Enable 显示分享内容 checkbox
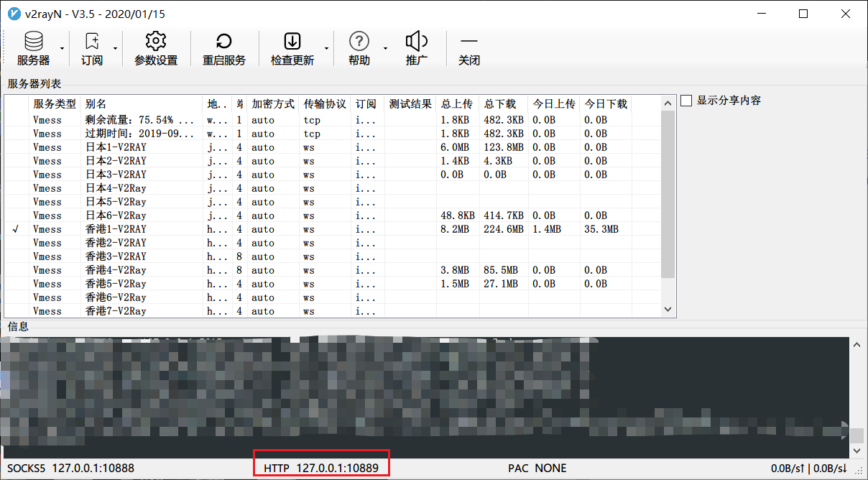 click(686, 101)
